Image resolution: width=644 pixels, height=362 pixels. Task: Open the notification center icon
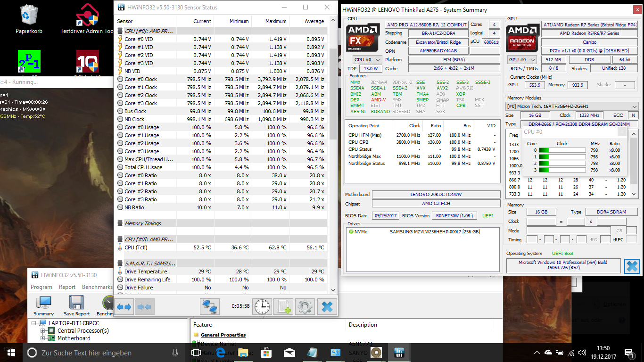pos(629,353)
